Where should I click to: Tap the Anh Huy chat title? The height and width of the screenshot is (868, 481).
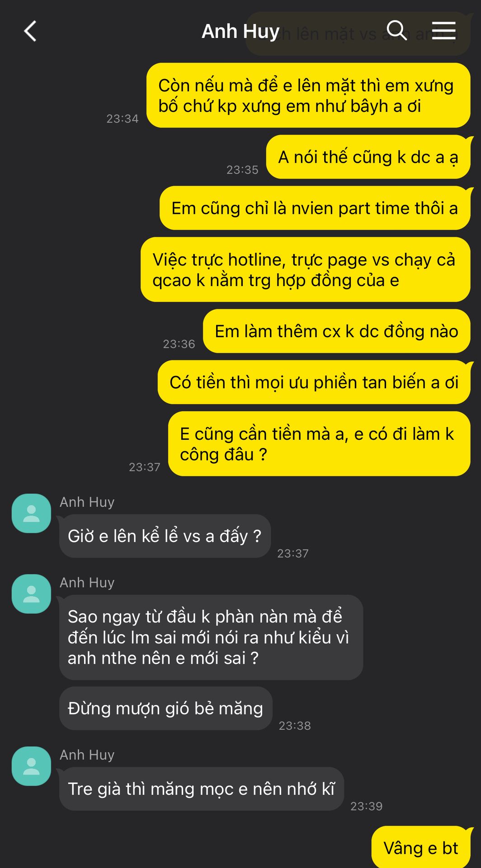click(240, 31)
